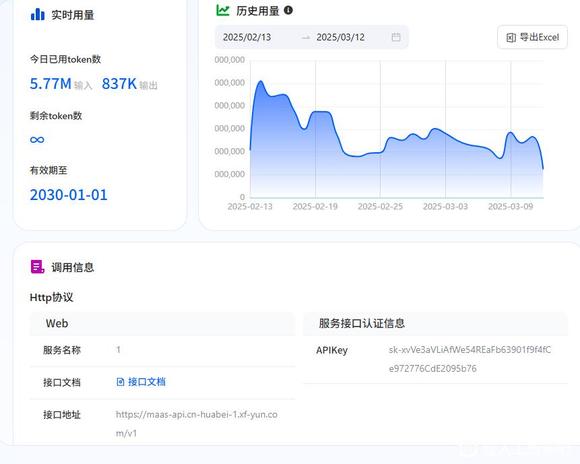This screenshot has width=580, height=464.
Task: Click chart axis label 2025-03-09
Action: [x=510, y=206]
